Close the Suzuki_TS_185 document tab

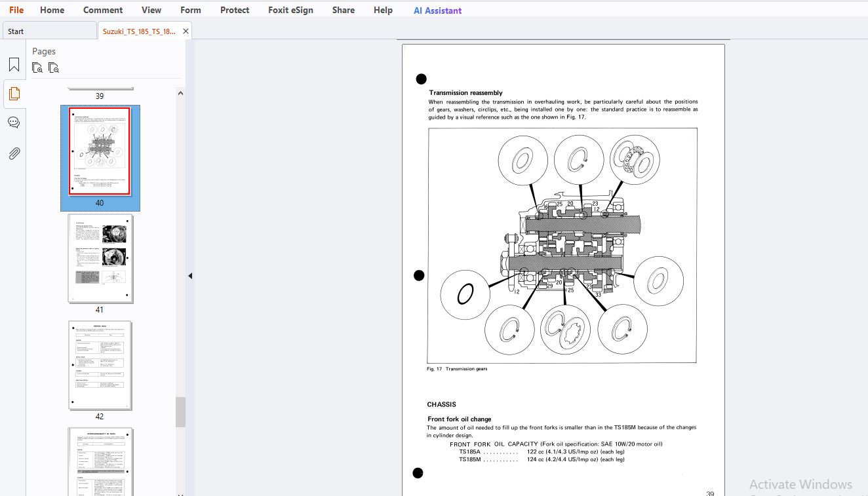[x=186, y=31]
